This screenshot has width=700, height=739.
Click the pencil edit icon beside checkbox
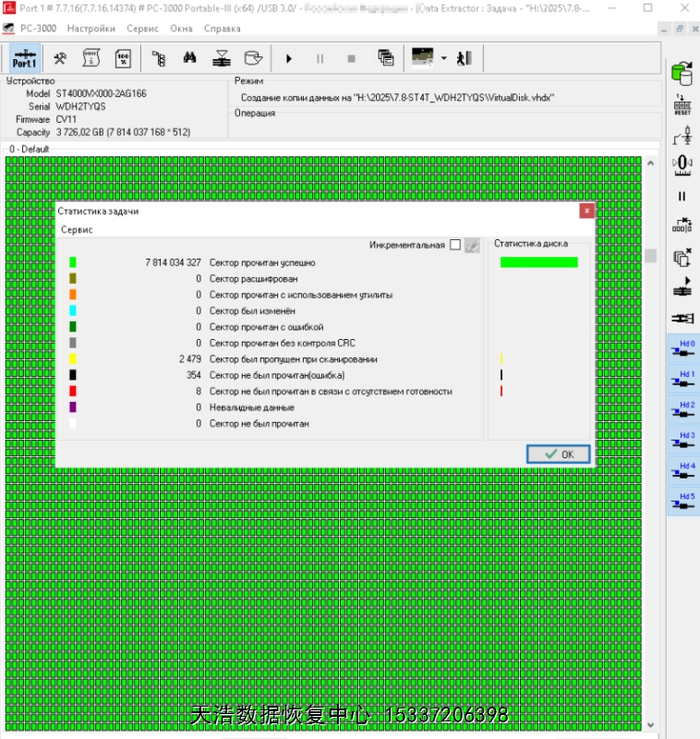point(472,245)
